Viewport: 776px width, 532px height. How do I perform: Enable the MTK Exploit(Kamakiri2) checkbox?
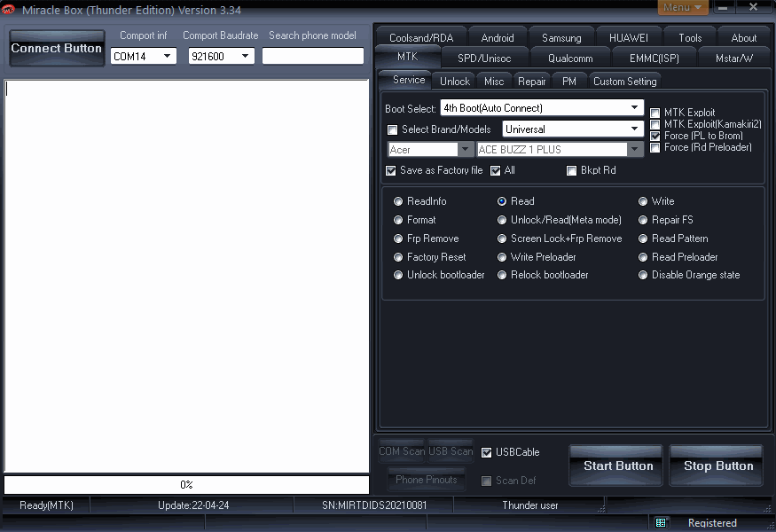click(655, 124)
